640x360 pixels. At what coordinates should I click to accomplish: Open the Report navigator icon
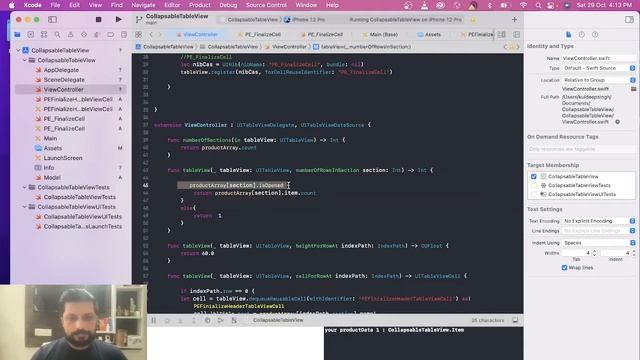pos(124,35)
